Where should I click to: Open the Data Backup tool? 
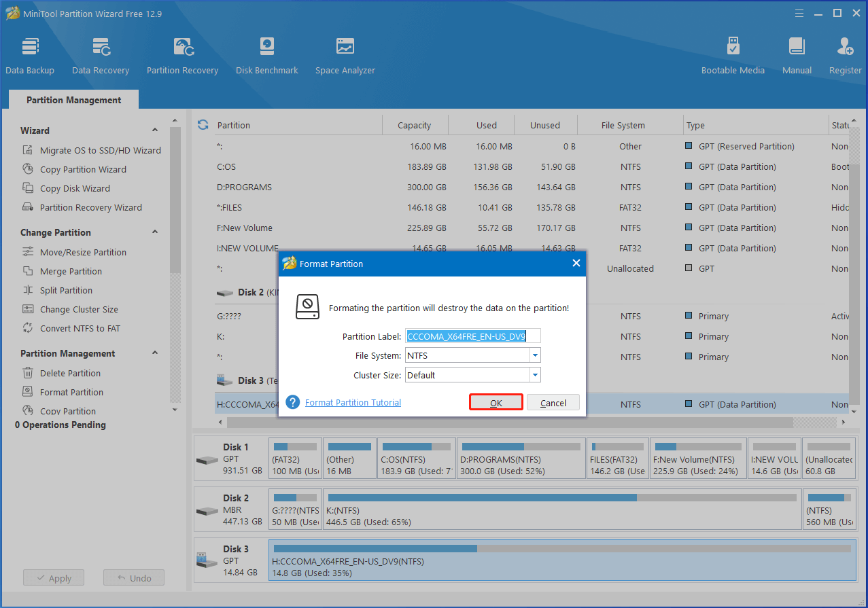[x=30, y=56]
